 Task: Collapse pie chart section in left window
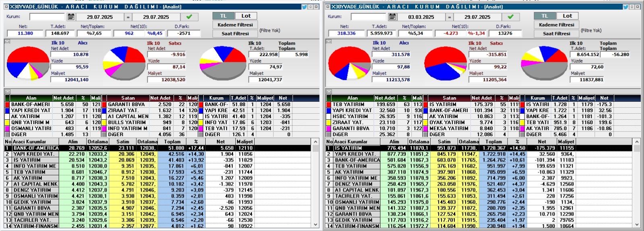tap(7, 41)
